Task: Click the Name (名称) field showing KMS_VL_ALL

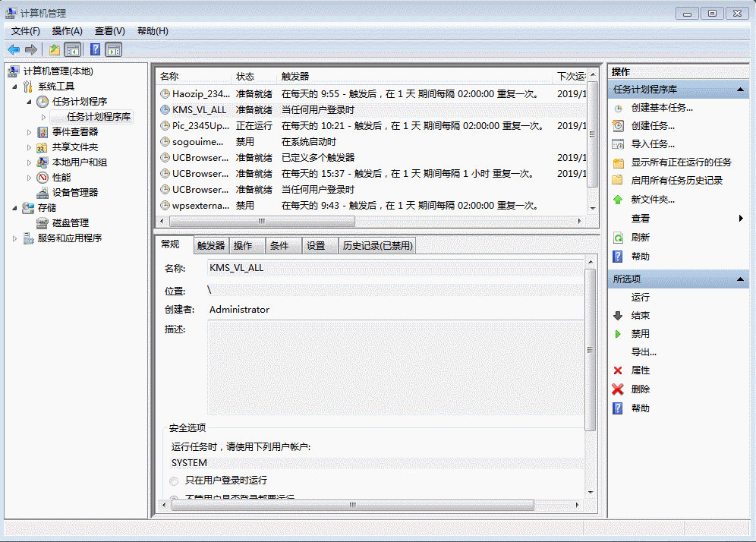Action: click(x=395, y=268)
